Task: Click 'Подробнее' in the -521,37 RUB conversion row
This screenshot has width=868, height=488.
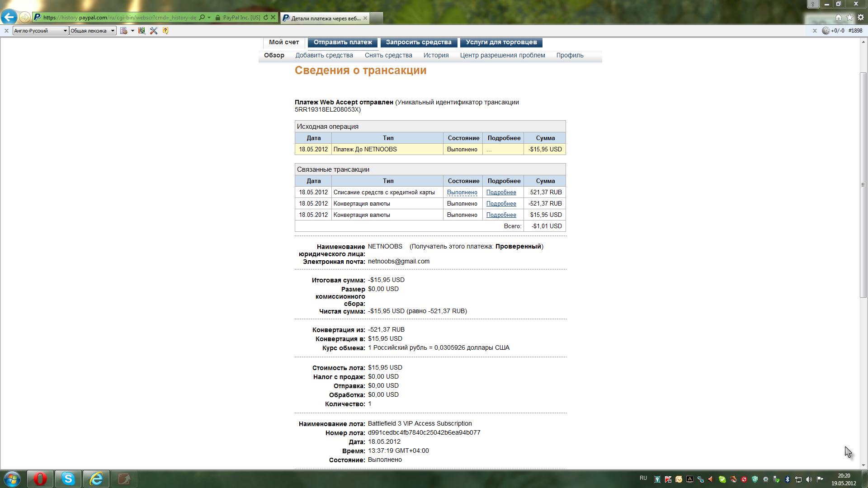Action: click(x=501, y=203)
